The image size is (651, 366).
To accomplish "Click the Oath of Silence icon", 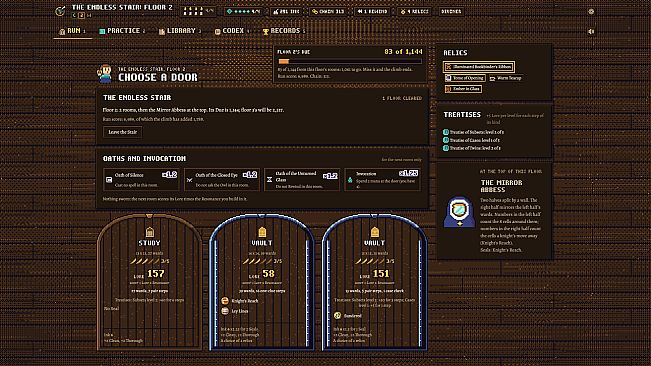I will (109, 180).
